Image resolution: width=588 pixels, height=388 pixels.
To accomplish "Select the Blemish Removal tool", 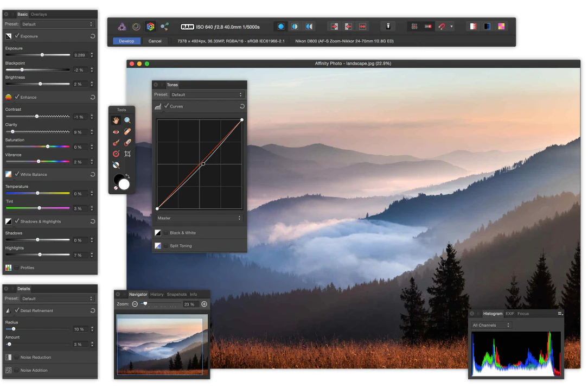I will click(127, 132).
